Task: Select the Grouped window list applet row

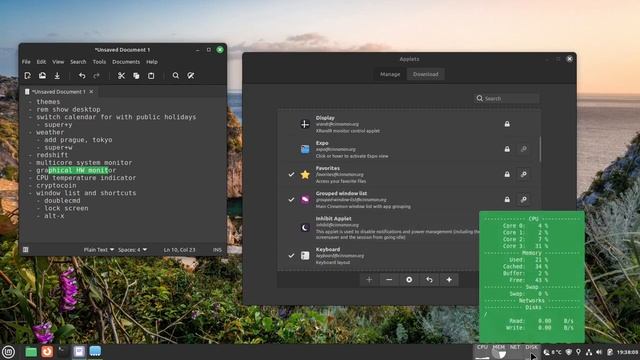Action: (x=409, y=200)
